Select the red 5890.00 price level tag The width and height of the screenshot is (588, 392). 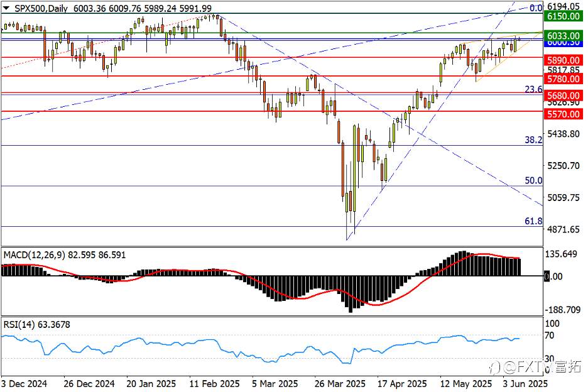[563, 60]
